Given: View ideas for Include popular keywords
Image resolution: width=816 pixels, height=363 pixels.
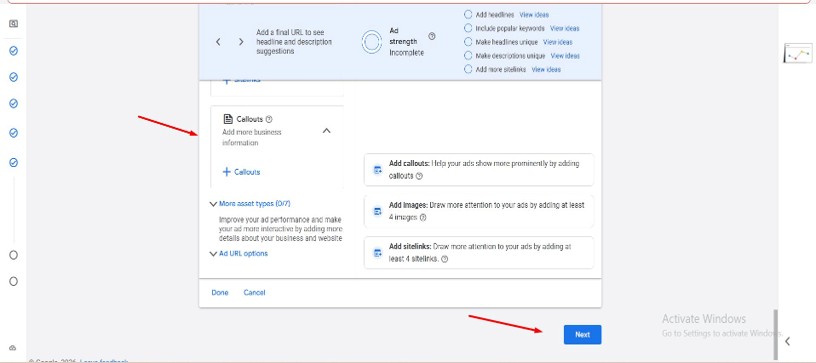Looking at the screenshot, I should point(565,28).
